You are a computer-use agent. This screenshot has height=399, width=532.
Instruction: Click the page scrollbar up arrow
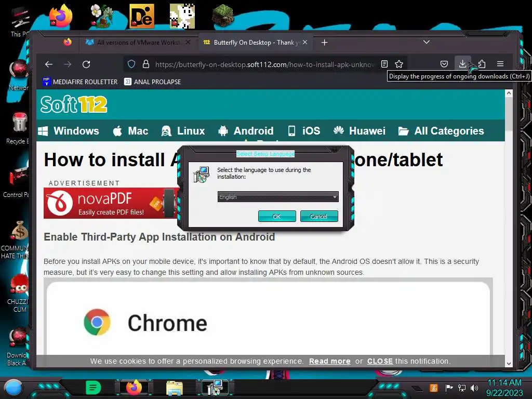click(509, 93)
